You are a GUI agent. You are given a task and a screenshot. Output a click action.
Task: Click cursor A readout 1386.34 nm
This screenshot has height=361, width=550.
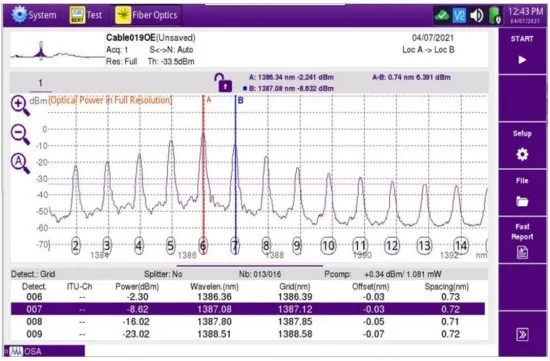tap(291, 77)
